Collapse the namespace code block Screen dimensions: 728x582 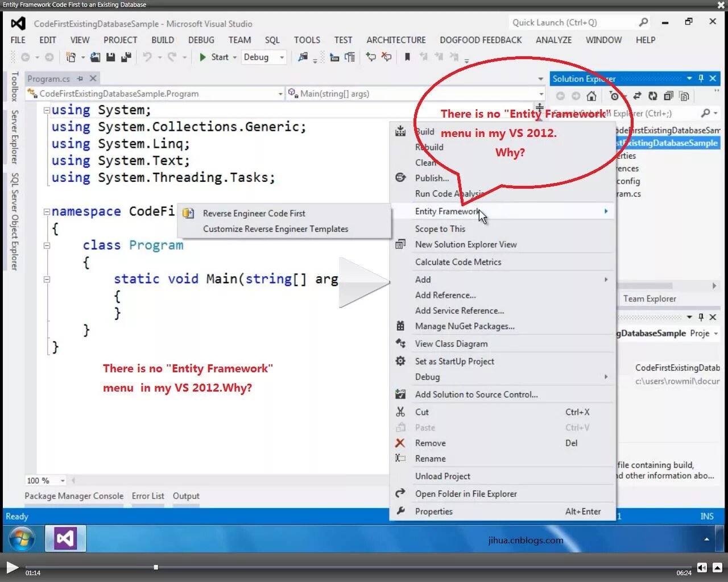(47, 211)
